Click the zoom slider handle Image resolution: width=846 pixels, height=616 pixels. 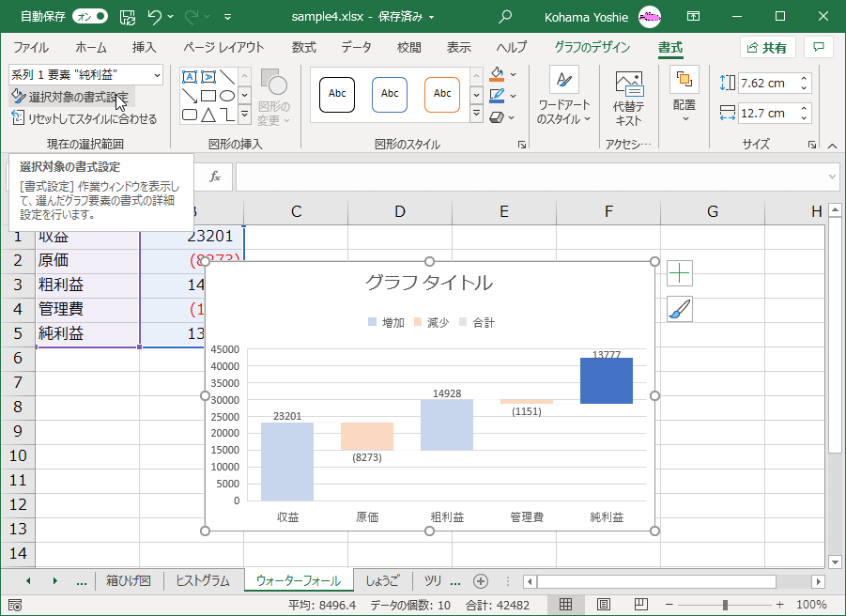click(x=725, y=605)
